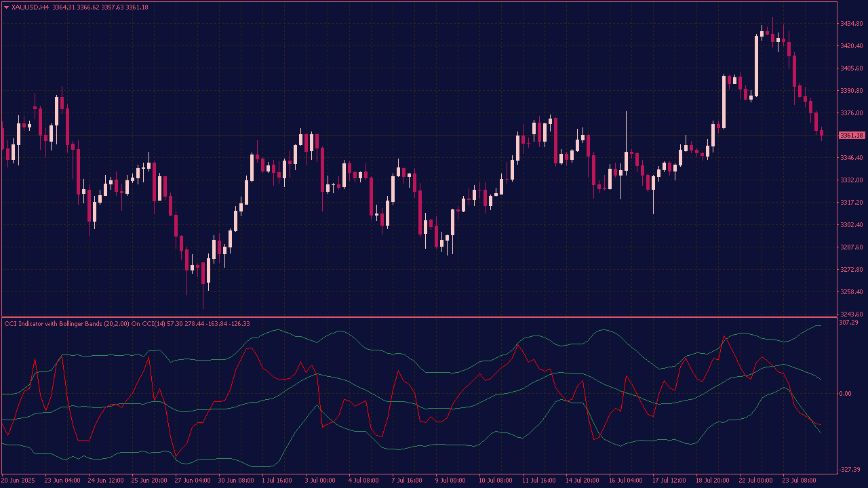Click the 307.29 indicator scale value

point(850,323)
